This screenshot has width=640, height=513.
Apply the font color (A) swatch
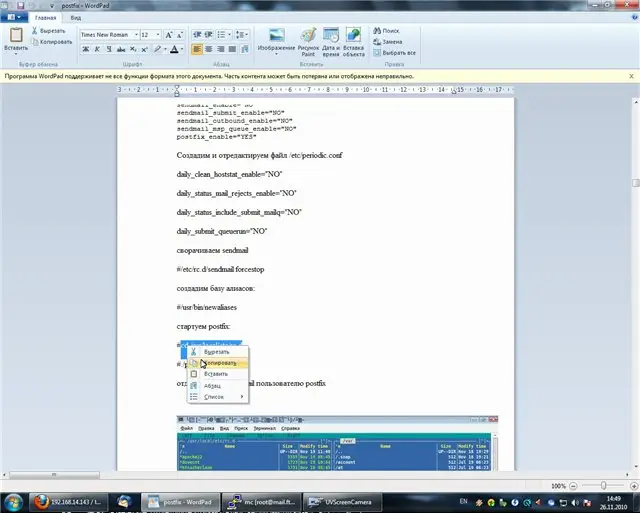point(174,49)
